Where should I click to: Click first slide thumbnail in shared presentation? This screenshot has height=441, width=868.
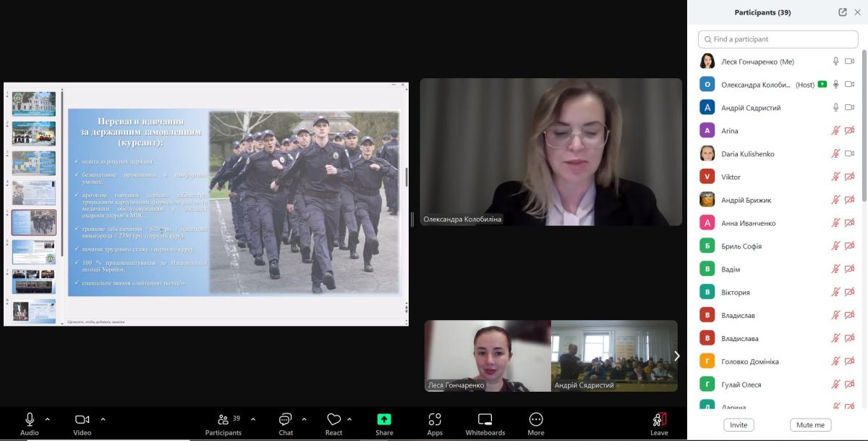click(x=33, y=104)
